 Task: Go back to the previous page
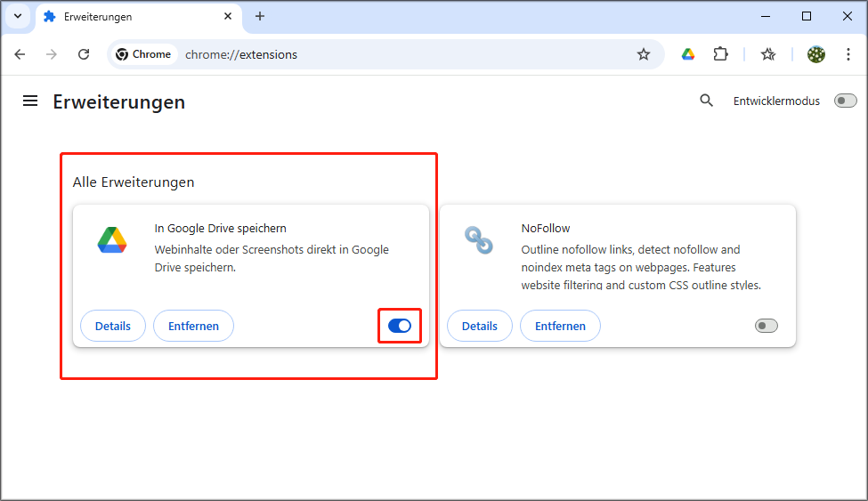pyautogui.click(x=20, y=54)
